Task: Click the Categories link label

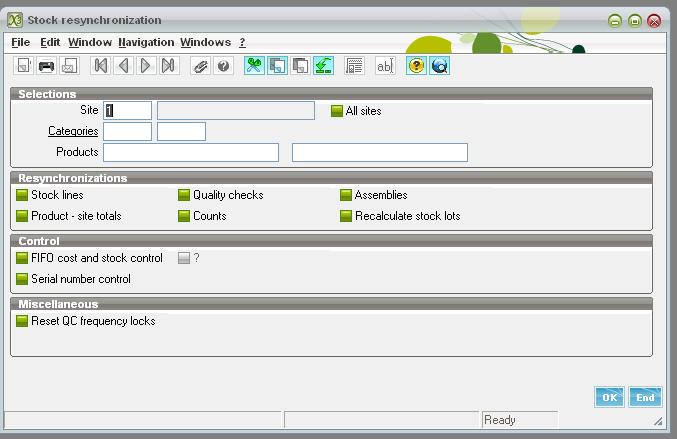Action: pyautogui.click(x=73, y=131)
